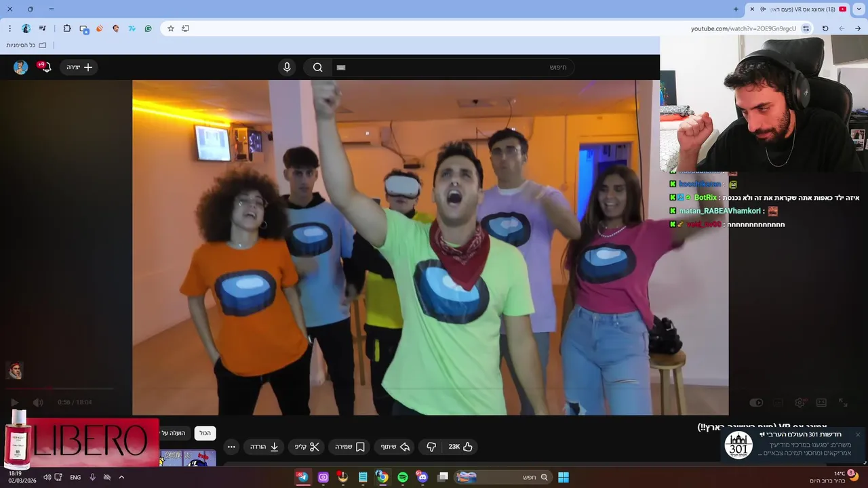Create a Clip (קליפ) from the video
Image resolution: width=868 pixels, height=488 pixels.
[307, 447]
